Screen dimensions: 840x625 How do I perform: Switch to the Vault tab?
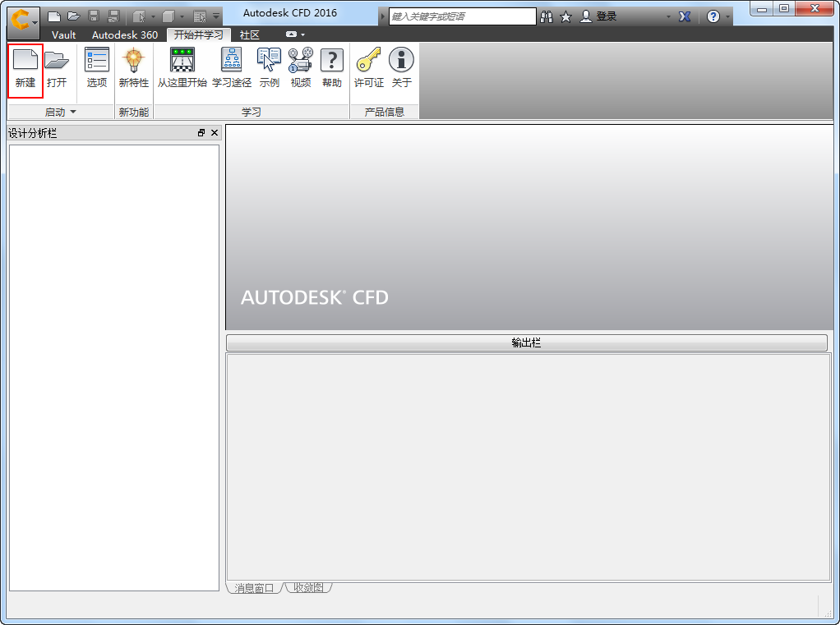[64, 34]
